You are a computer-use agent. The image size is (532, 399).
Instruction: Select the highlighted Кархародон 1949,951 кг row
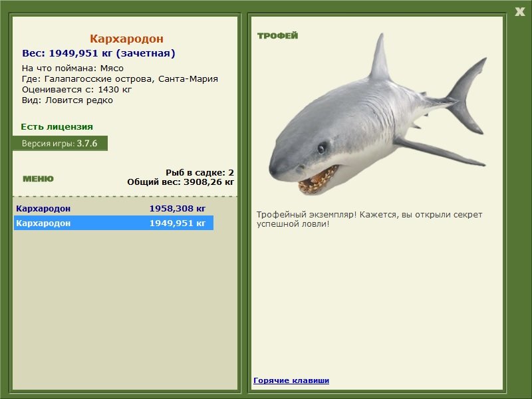(x=113, y=223)
